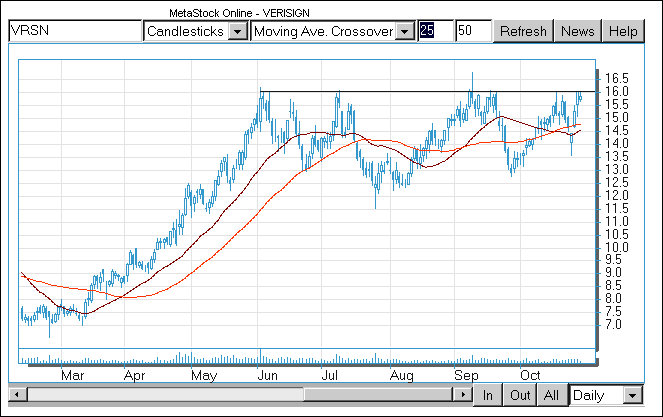Click the 10.0 price axis label

coord(616,247)
